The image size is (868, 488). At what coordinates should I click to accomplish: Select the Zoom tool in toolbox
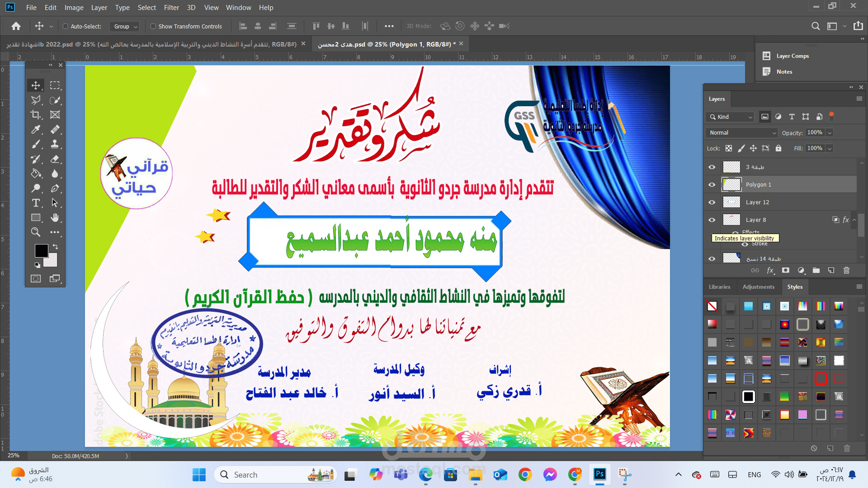[x=36, y=232]
